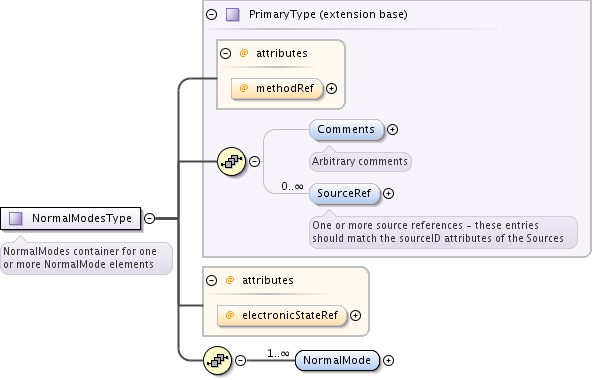Viewport: 593px width, 380px height.
Task: Expand the methodRef attribute
Action: tap(331, 88)
